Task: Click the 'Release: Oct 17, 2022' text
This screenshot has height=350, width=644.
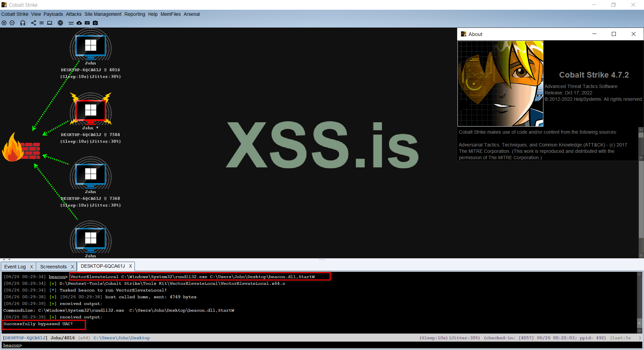Action: coord(569,93)
